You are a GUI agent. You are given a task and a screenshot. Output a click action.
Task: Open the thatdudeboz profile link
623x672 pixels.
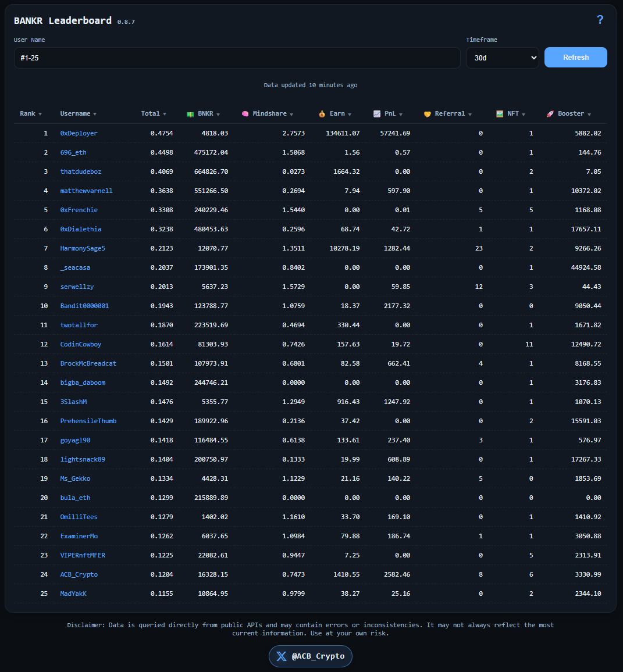tap(80, 171)
